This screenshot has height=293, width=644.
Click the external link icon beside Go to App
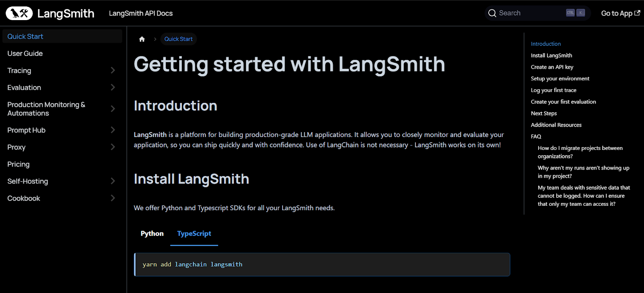tap(637, 13)
